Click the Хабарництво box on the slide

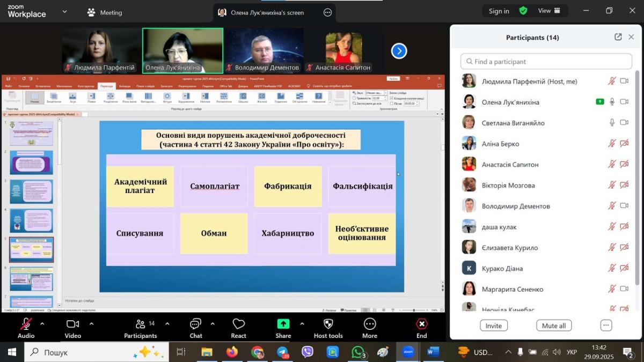(288, 233)
